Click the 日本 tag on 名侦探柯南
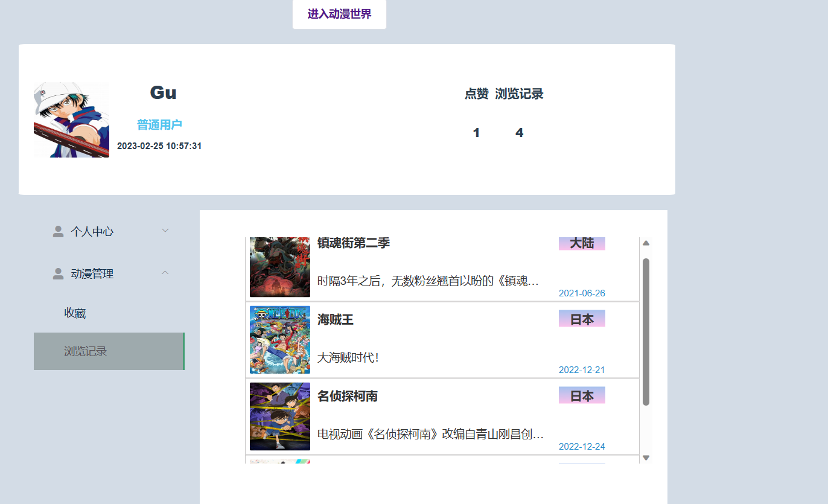828x504 pixels. click(582, 396)
